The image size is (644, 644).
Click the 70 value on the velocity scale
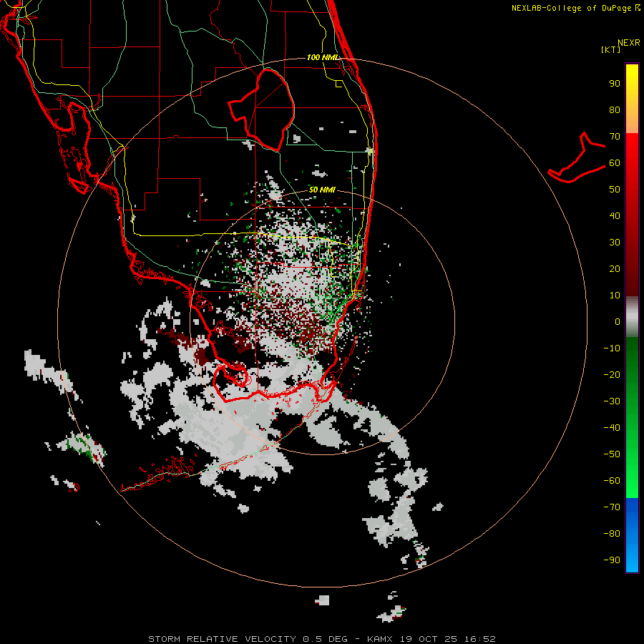point(615,137)
